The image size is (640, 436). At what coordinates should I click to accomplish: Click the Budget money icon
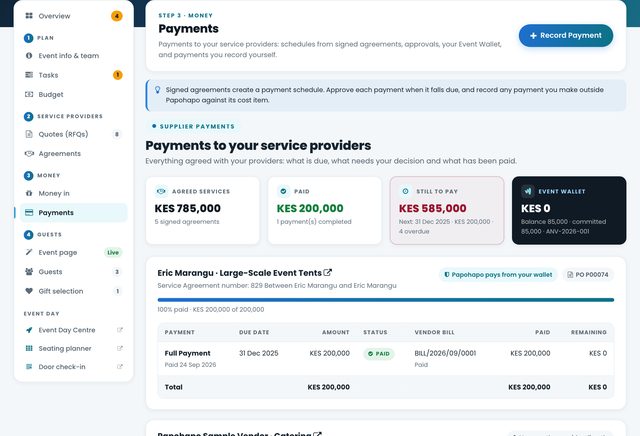click(x=29, y=94)
